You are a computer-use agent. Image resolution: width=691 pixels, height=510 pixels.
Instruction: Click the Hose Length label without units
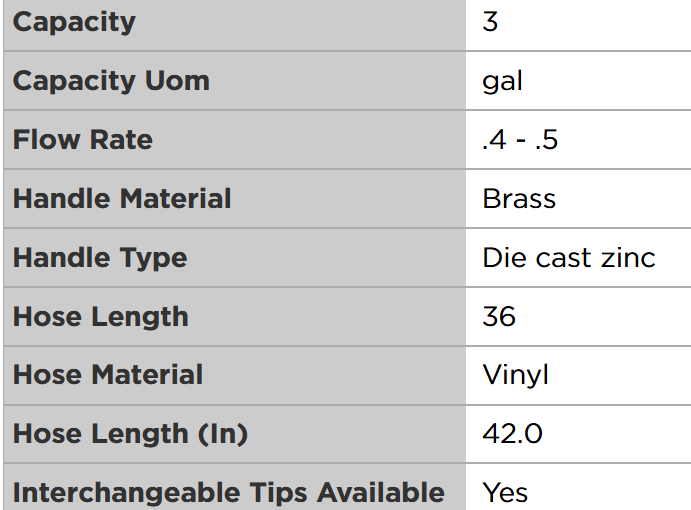click(x=100, y=316)
